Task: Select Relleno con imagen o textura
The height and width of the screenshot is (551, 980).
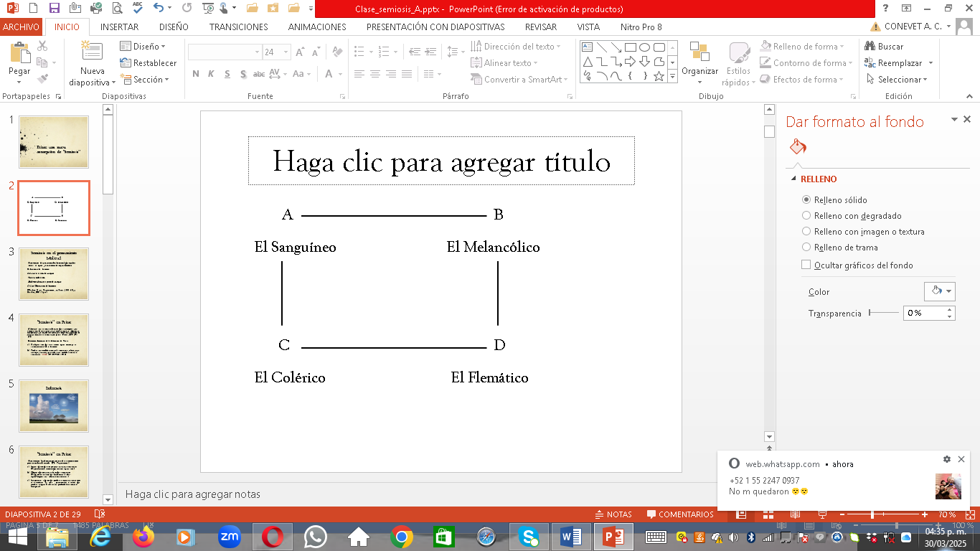Action: 806,232
